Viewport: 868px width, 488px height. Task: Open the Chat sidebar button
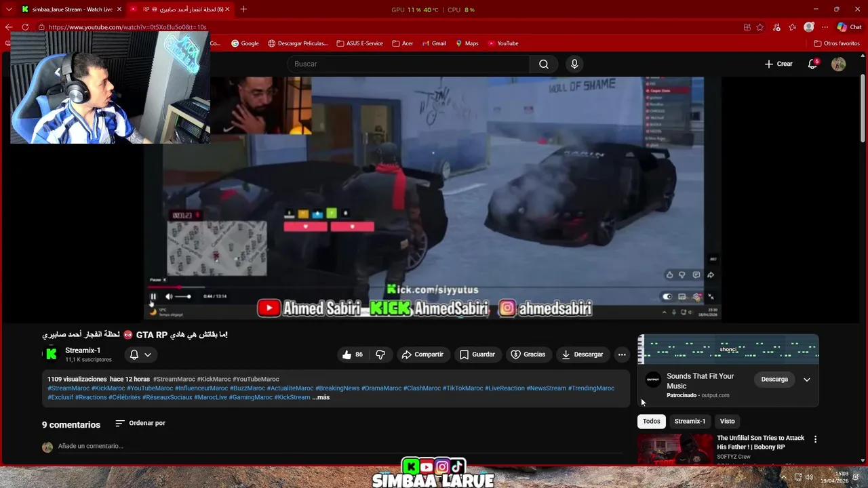(849, 27)
